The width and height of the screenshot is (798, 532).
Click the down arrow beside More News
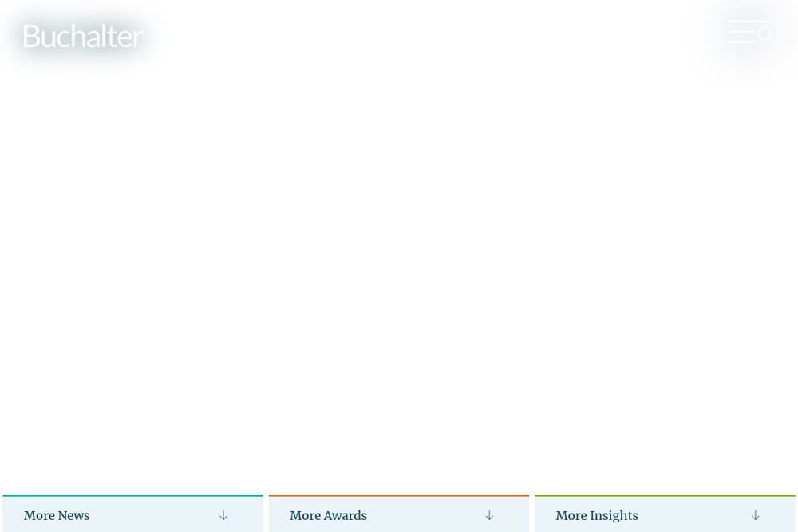point(223,516)
